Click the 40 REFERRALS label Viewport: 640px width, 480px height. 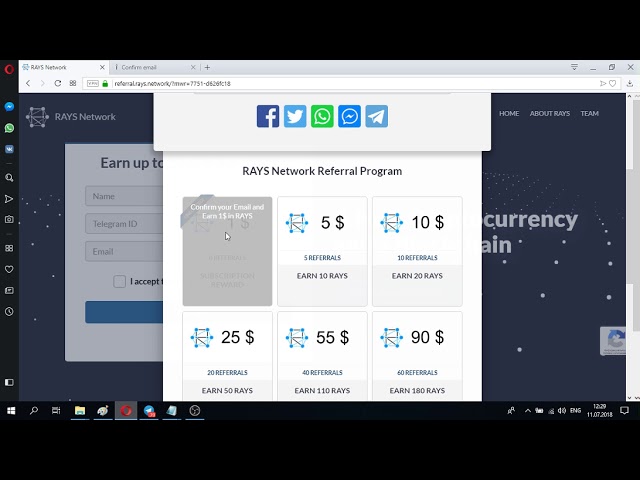322,373
